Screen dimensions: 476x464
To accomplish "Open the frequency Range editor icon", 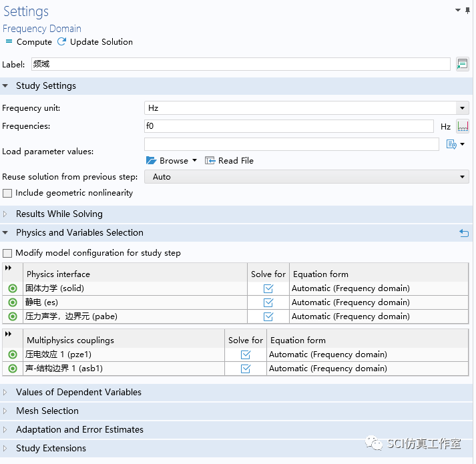I will tap(463, 126).
